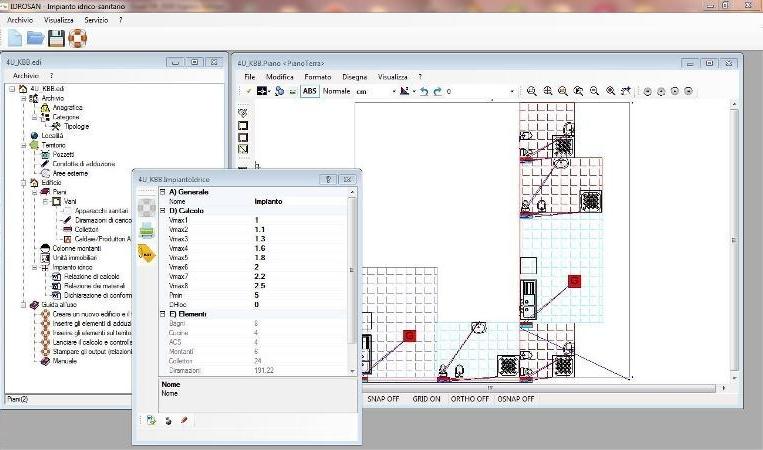Save project using the floppy disk icon
Screen dimensions: 763x450
coord(57,38)
